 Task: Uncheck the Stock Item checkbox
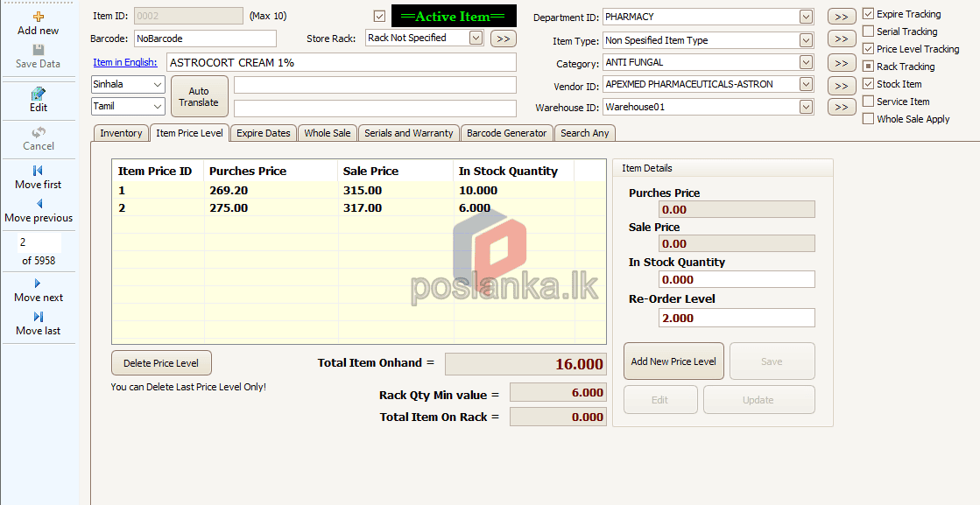tap(868, 84)
